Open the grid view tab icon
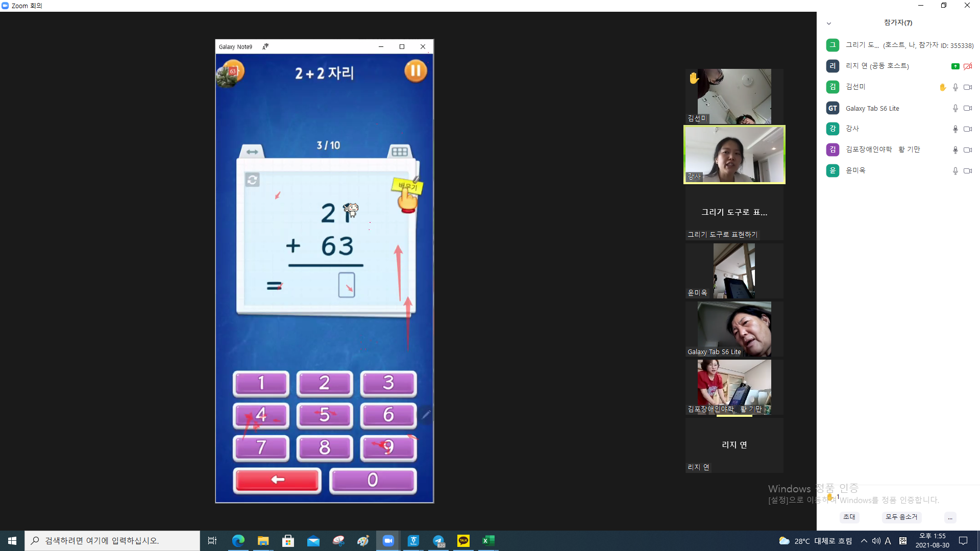The height and width of the screenshot is (551, 980). [400, 152]
